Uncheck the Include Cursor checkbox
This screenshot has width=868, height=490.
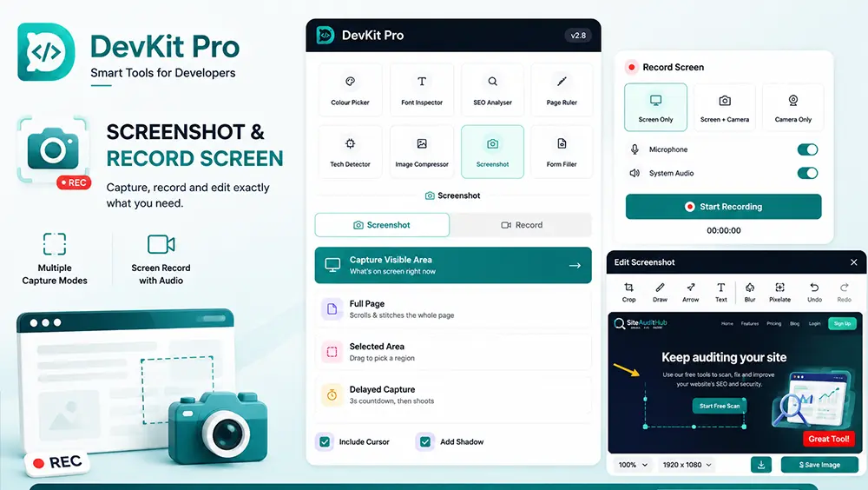(x=325, y=441)
